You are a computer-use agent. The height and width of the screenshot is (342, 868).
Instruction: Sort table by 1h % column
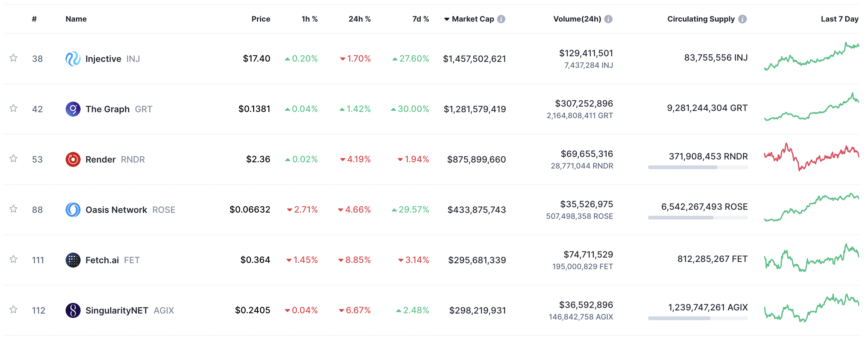point(310,19)
